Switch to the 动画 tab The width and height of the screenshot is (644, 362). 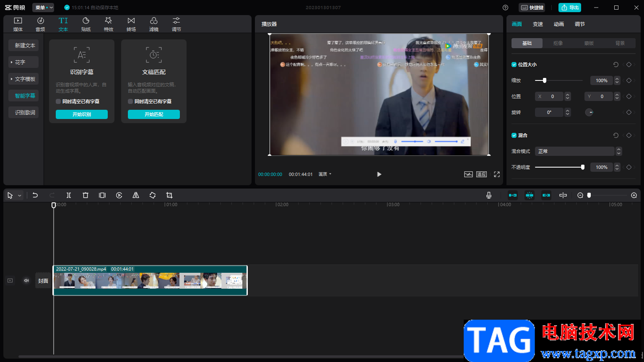559,24
